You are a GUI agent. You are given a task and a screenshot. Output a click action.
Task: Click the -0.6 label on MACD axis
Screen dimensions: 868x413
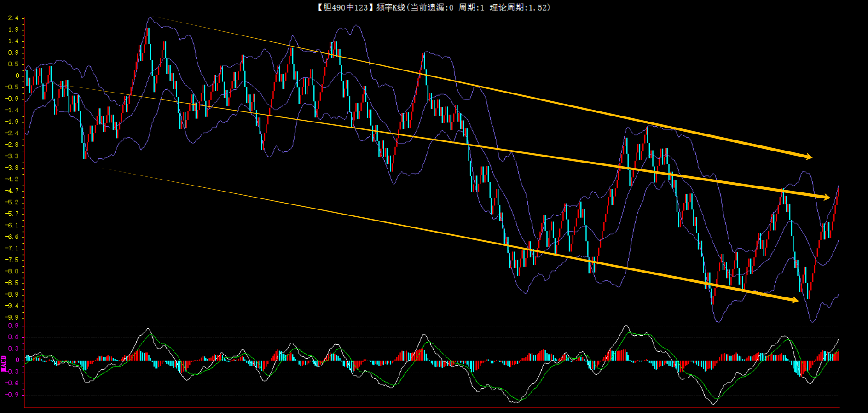click(12, 383)
